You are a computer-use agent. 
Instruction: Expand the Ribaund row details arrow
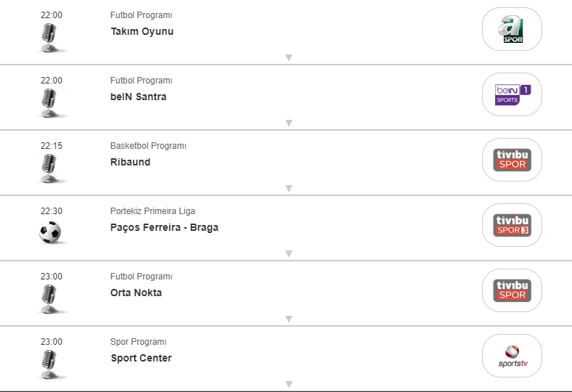[288, 189]
